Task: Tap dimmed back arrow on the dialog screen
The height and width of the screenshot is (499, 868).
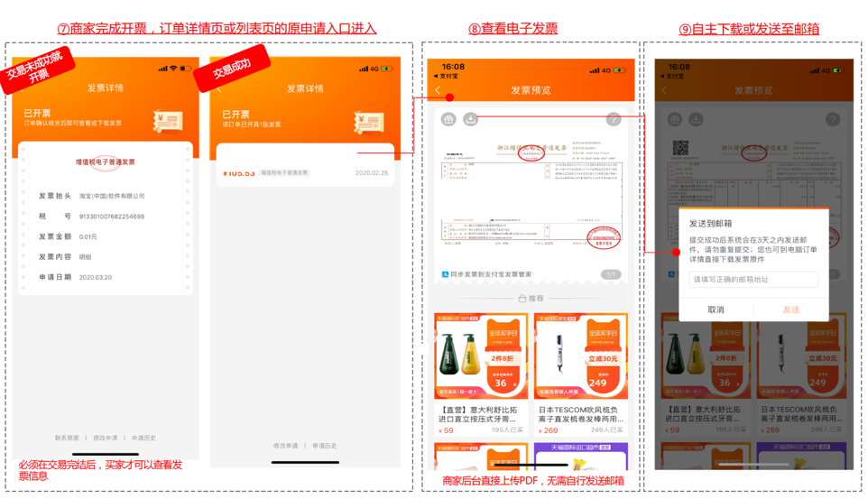Action: point(664,89)
